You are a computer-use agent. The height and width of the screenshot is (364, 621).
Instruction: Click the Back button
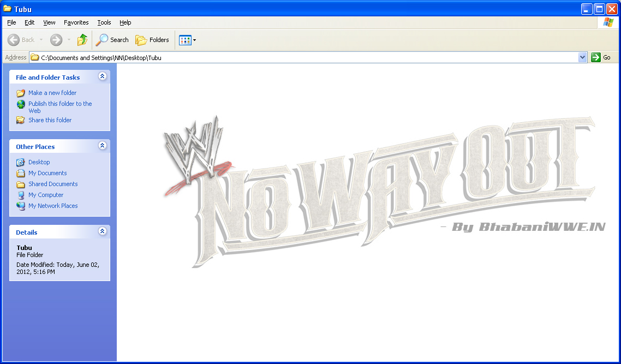point(21,40)
